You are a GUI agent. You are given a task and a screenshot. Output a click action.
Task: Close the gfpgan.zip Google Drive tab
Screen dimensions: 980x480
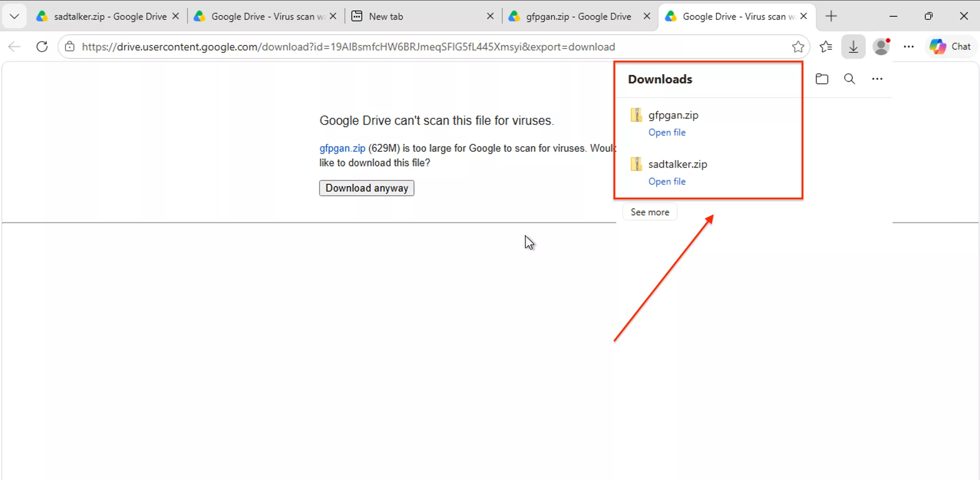point(647,16)
